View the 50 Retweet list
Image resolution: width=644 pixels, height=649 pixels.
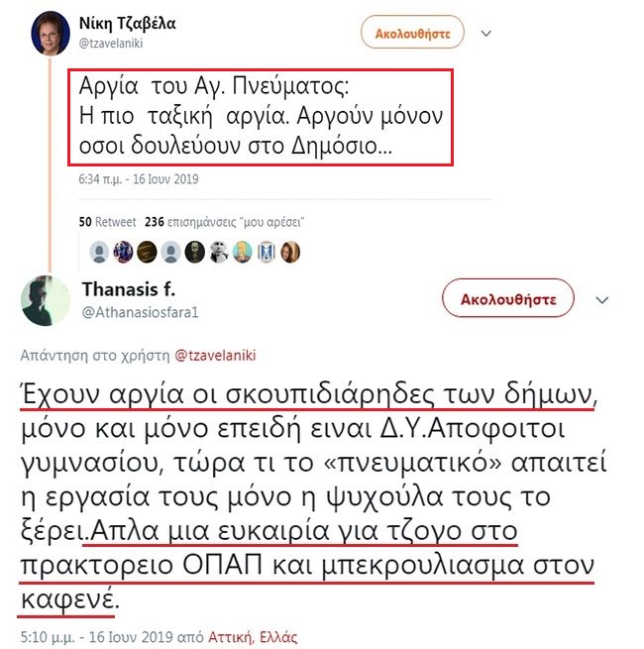click(107, 222)
